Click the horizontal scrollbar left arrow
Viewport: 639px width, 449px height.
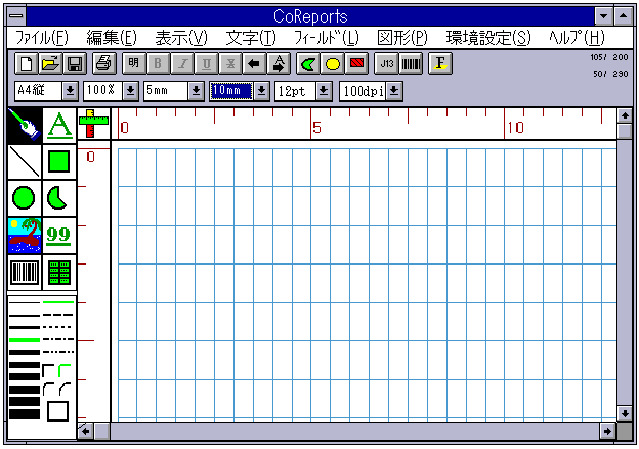(x=85, y=431)
